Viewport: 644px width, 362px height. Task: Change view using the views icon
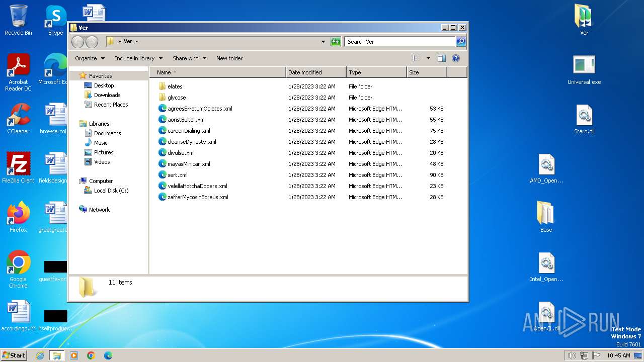click(x=416, y=58)
